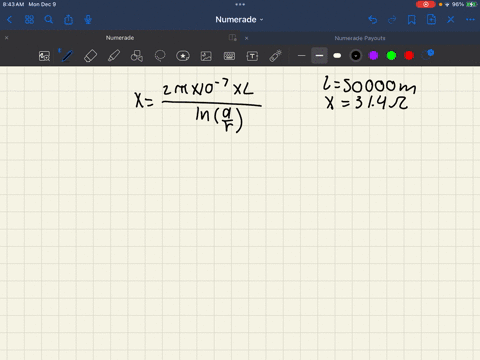Toggle read-only mode icon in tab bar
The image size is (480, 360).
pos(233,38)
